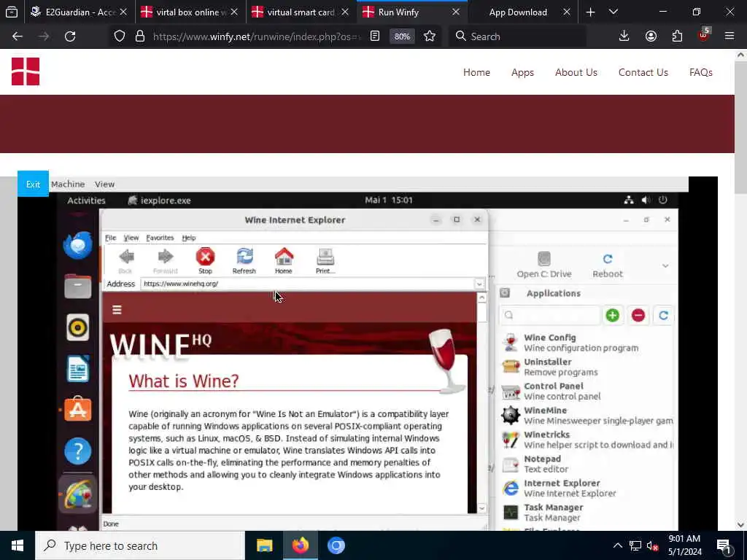Viewport: 747px width, 560px height.
Task: Bookmark this page with the star icon
Action: pyautogui.click(x=429, y=36)
